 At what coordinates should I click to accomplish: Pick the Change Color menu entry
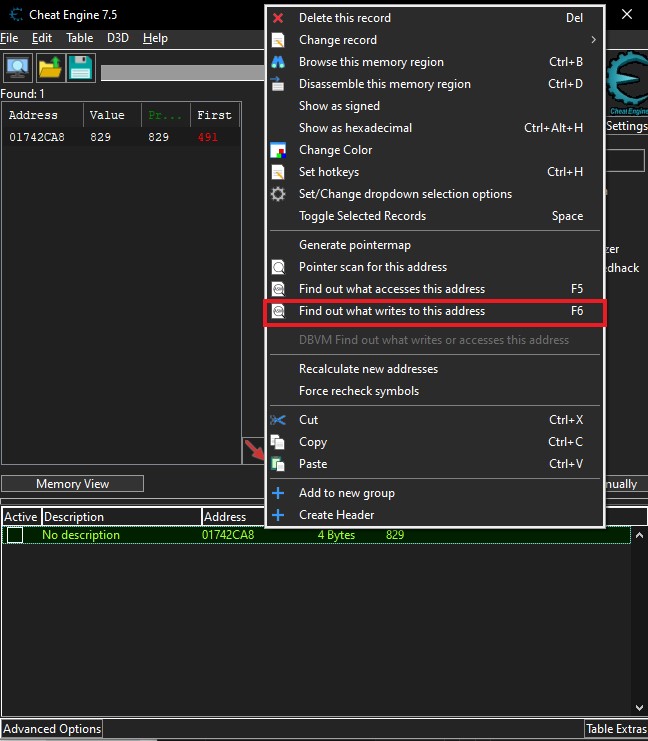tap(335, 150)
